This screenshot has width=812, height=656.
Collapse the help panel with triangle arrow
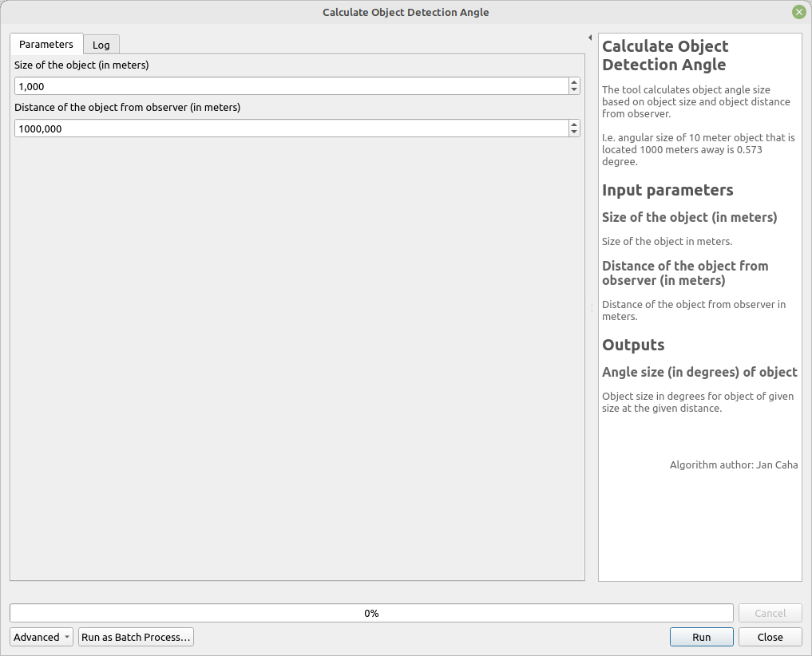[589, 38]
